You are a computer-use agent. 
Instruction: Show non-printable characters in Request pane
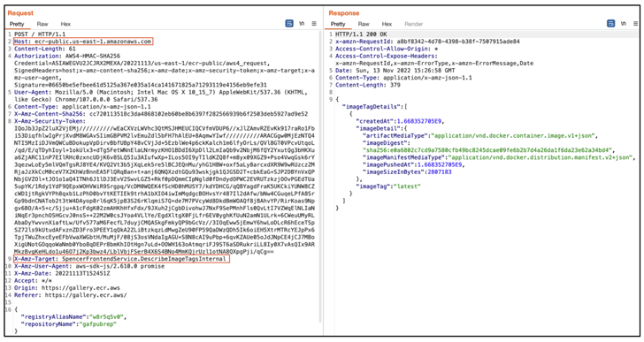pyautogui.click(x=302, y=24)
